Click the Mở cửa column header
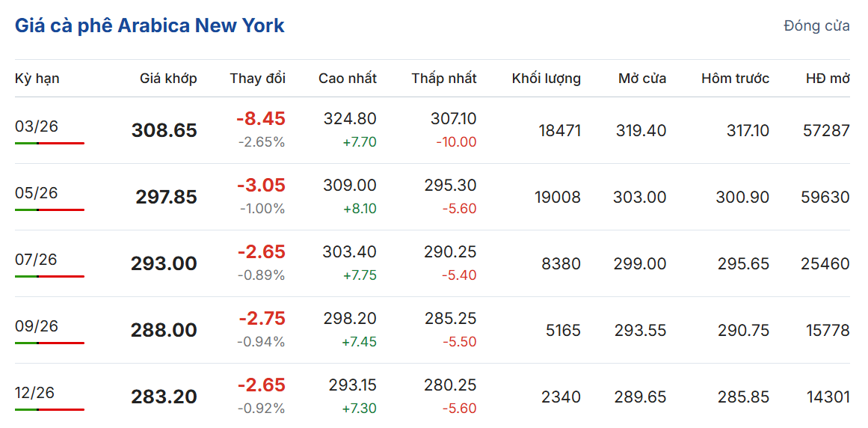 click(x=642, y=79)
